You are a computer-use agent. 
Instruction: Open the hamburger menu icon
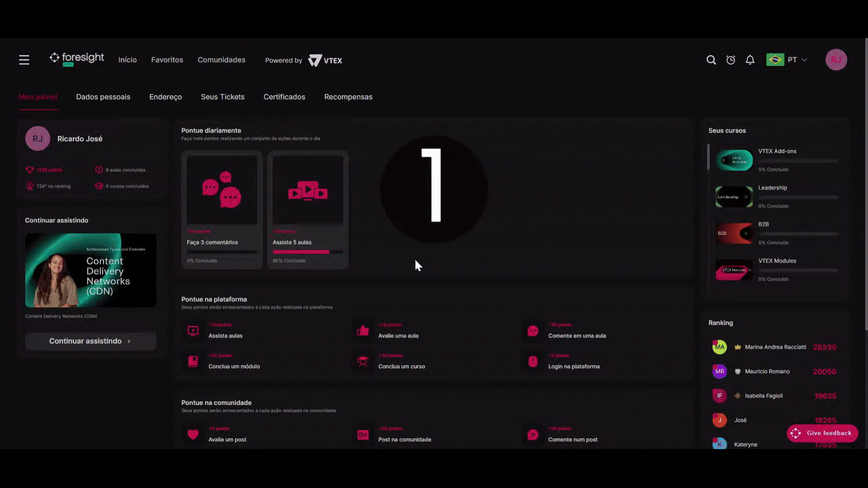pos(24,60)
